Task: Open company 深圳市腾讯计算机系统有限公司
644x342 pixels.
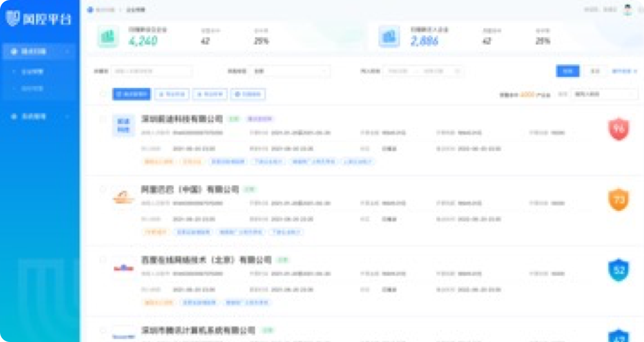Action: 198,330
